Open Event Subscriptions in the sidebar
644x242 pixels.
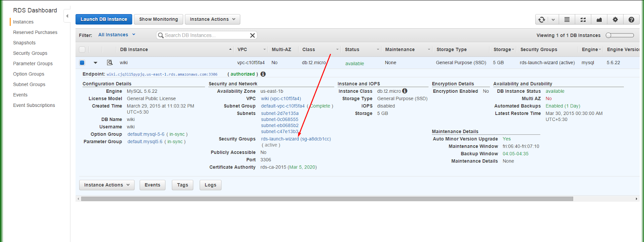coord(34,106)
